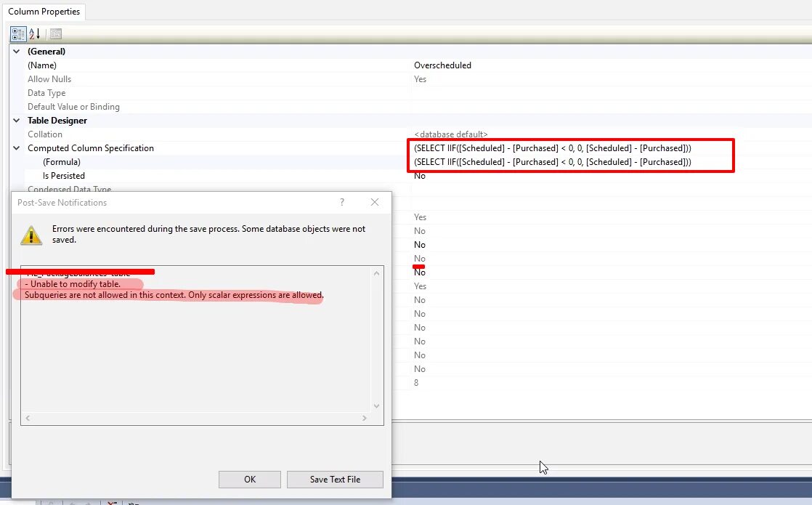This screenshot has height=505, width=812.
Task: Click the (Formula) value field
Action: click(x=553, y=162)
